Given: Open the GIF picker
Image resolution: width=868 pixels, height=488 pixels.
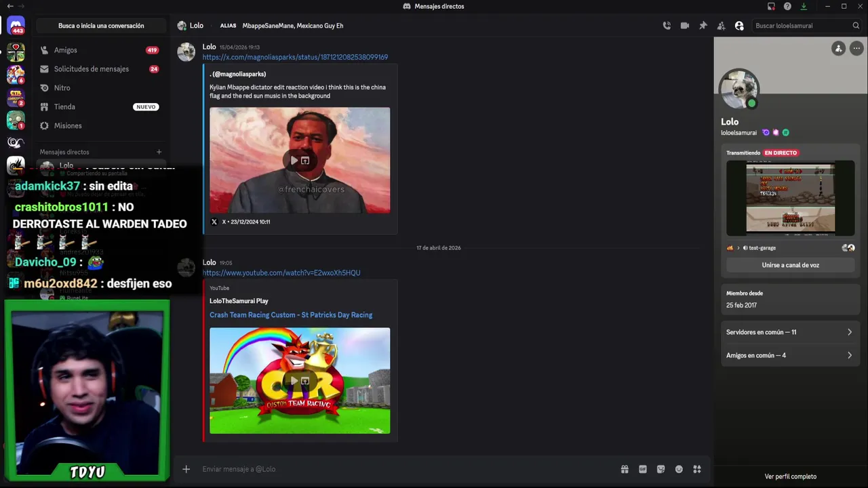Looking at the screenshot, I should [643, 469].
